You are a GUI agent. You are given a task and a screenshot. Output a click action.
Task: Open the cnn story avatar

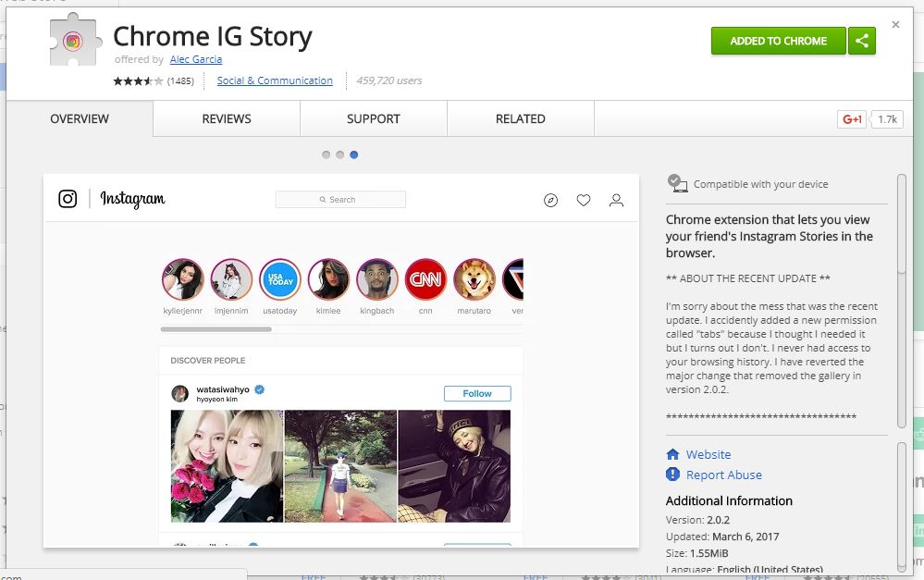click(x=425, y=279)
